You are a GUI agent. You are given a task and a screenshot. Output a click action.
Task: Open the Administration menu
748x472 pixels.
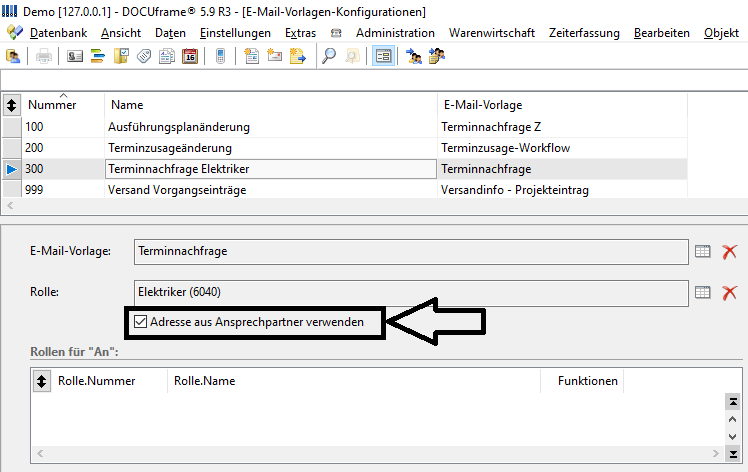[395, 33]
